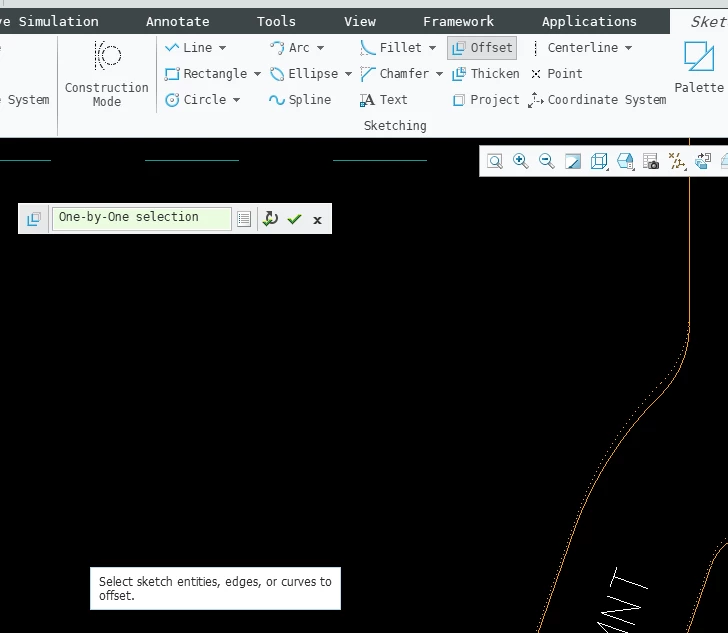
Task: Select the Rectangle sketch tool
Action: coord(206,73)
